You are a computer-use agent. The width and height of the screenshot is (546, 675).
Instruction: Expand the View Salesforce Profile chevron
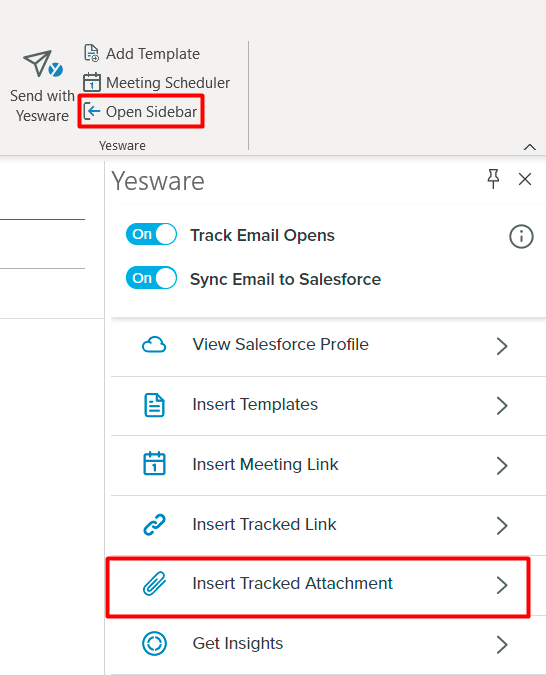pos(502,346)
